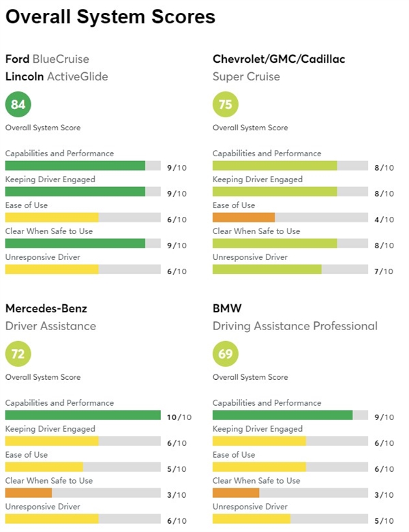Click the Lincoln ActiveGlide title

tap(57, 76)
